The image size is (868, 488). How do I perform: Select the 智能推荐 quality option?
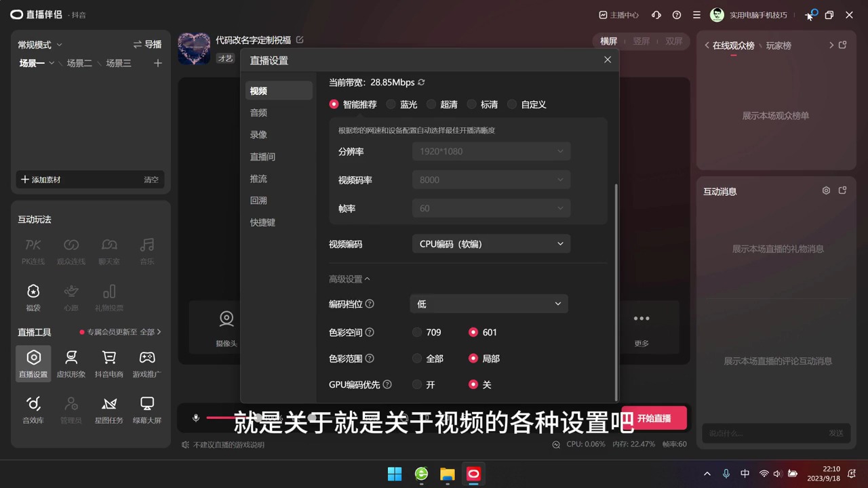click(x=353, y=104)
